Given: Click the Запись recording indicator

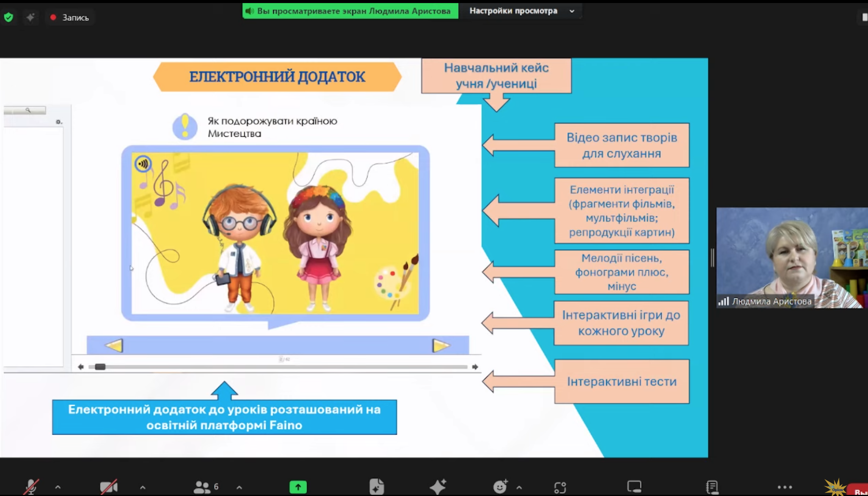Looking at the screenshot, I should click(x=69, y=17).
